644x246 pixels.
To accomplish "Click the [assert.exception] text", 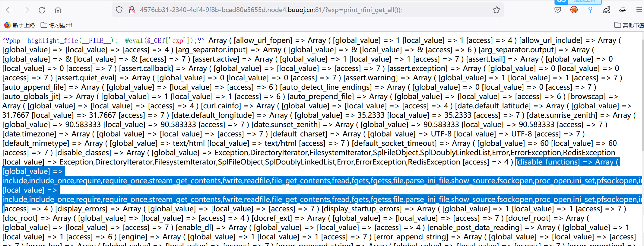I will [417, 69].
